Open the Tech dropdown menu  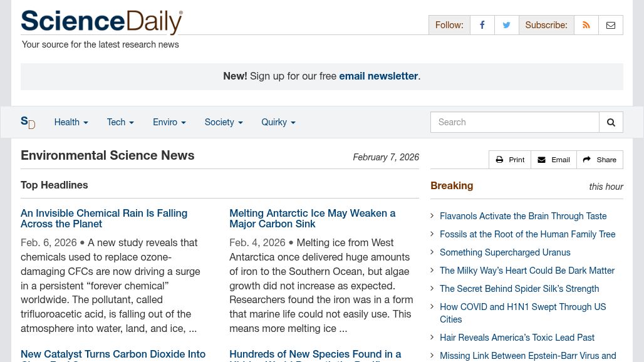coord(120,122)
